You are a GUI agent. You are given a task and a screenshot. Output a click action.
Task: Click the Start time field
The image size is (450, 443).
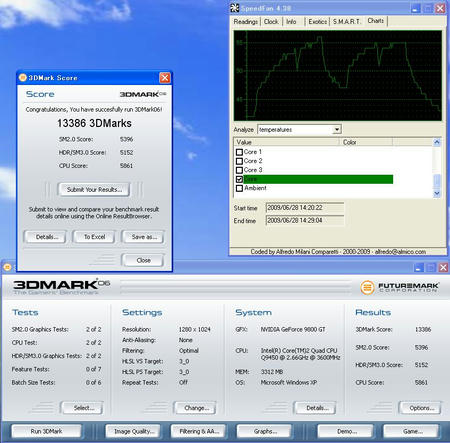point(305,208)
